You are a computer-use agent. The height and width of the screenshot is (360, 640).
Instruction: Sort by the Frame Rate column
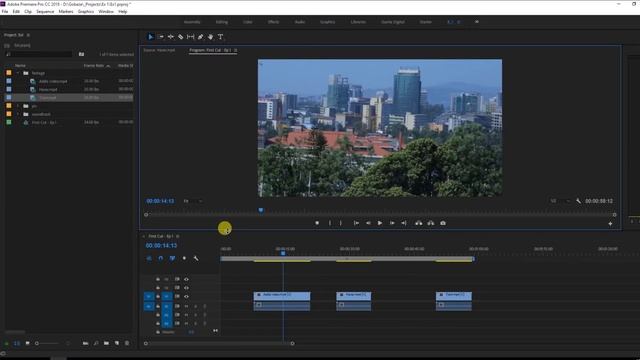point(94,65)
